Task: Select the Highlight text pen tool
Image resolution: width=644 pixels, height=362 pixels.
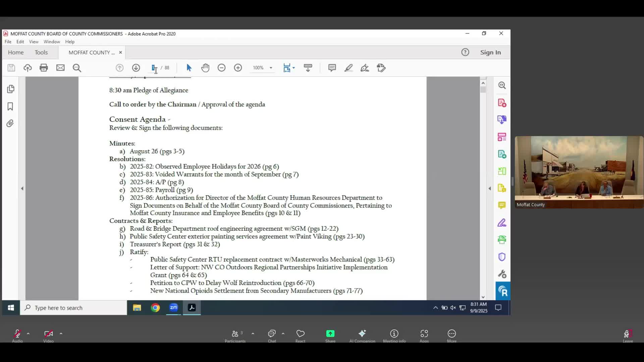Action: point(348,68)
